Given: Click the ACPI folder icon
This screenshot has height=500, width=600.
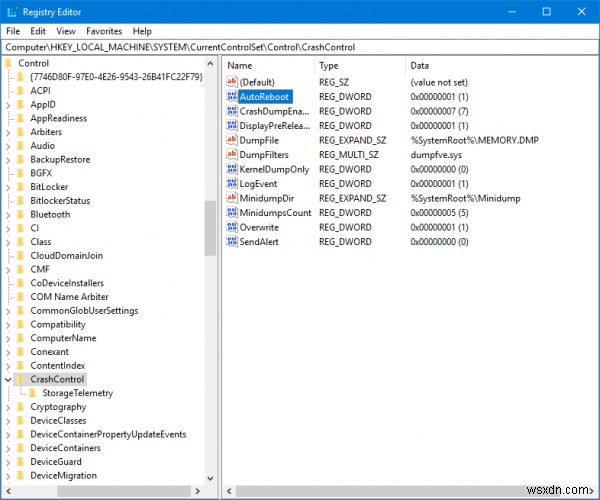Looking at the screenshot, I should click(x=21, y=91).
